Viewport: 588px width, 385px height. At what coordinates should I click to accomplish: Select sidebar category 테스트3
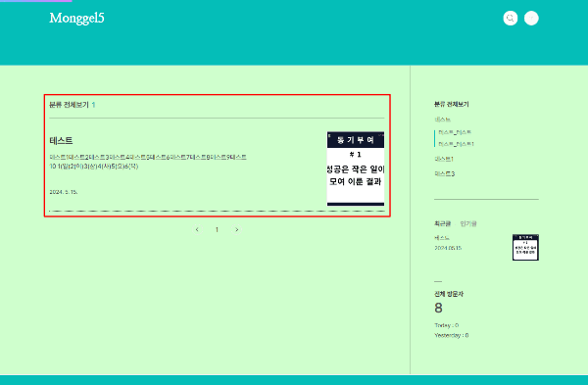coord(444,174)
